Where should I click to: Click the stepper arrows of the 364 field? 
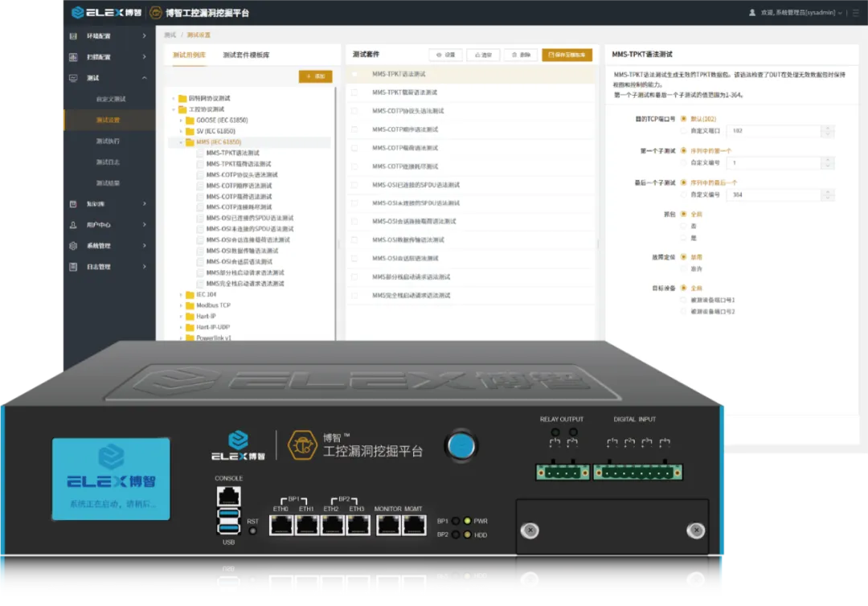(x=828, y=194)
